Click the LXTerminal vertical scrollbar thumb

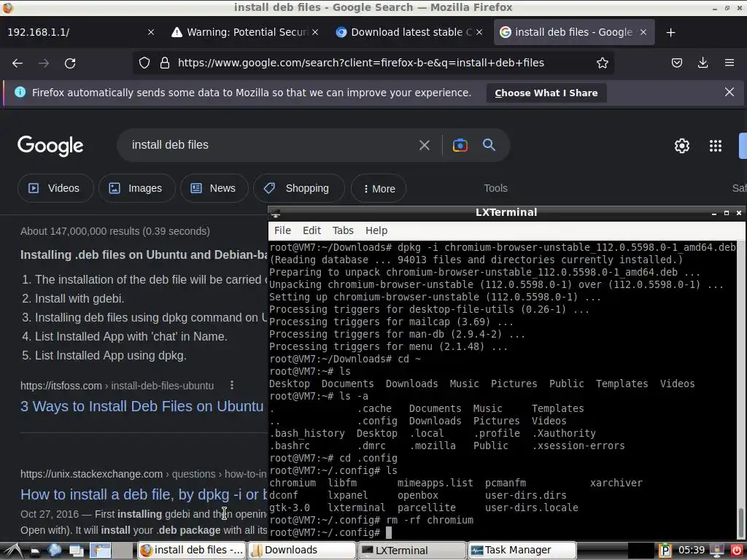click(x=740, y=524)
